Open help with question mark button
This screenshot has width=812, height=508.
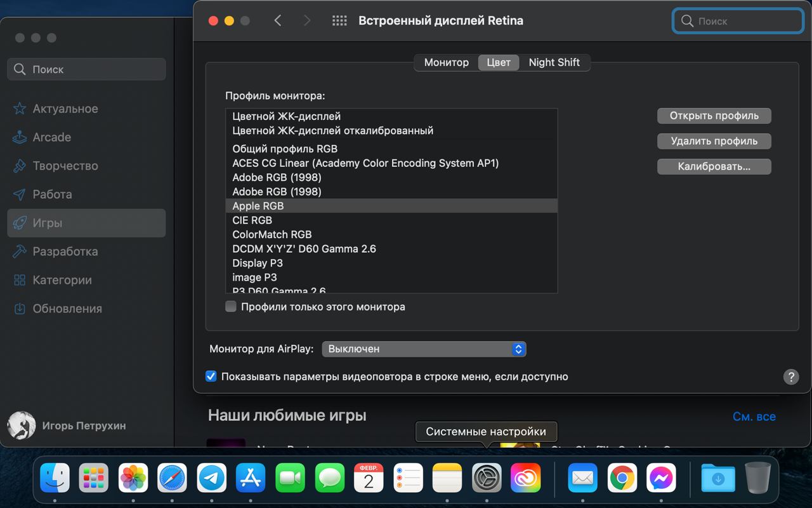[790, 377]
